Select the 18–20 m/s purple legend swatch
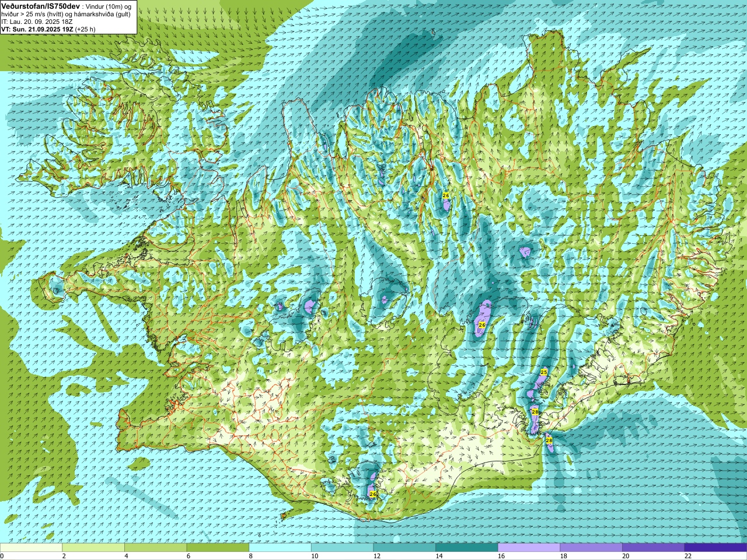 point(591,547)
